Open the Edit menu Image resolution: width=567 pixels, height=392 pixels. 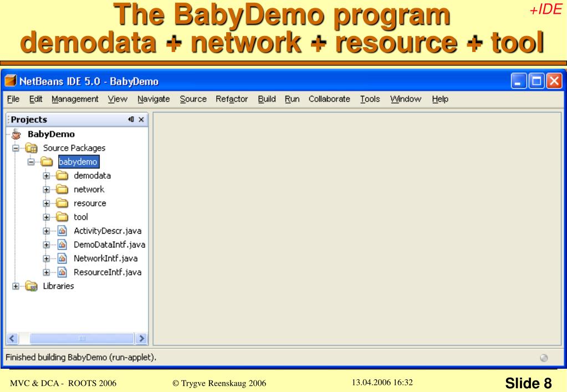pyautogui.click(x=35, y=99)
